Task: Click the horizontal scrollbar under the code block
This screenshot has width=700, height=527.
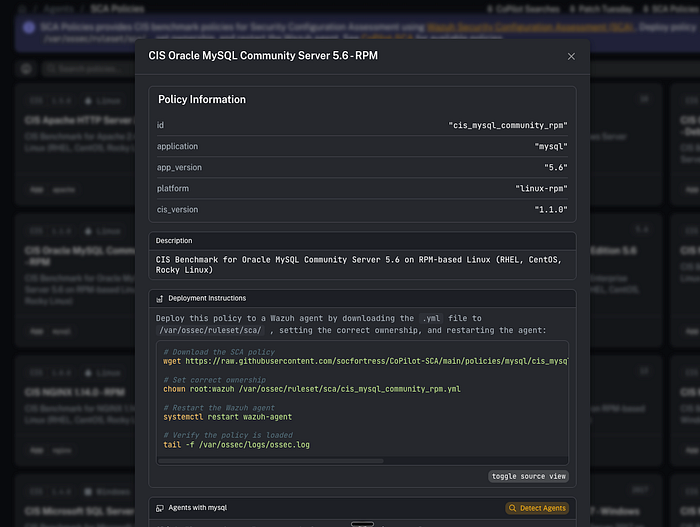Action: tap(271, 461)
